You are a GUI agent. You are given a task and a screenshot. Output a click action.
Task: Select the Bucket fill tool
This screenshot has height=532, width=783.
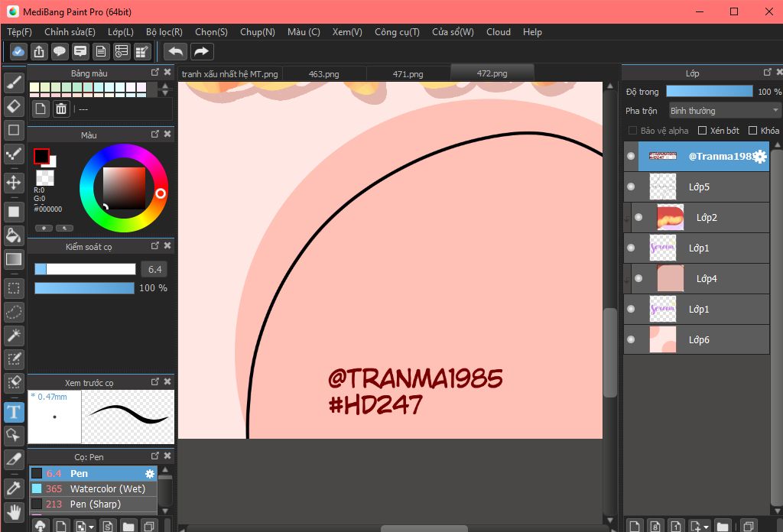click(x=14, y=235)
